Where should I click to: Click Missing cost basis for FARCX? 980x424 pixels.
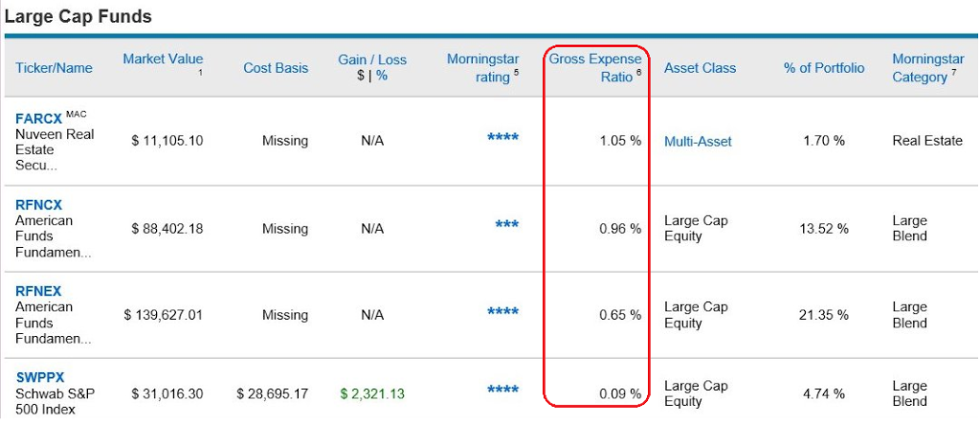(x=285, y=141)
